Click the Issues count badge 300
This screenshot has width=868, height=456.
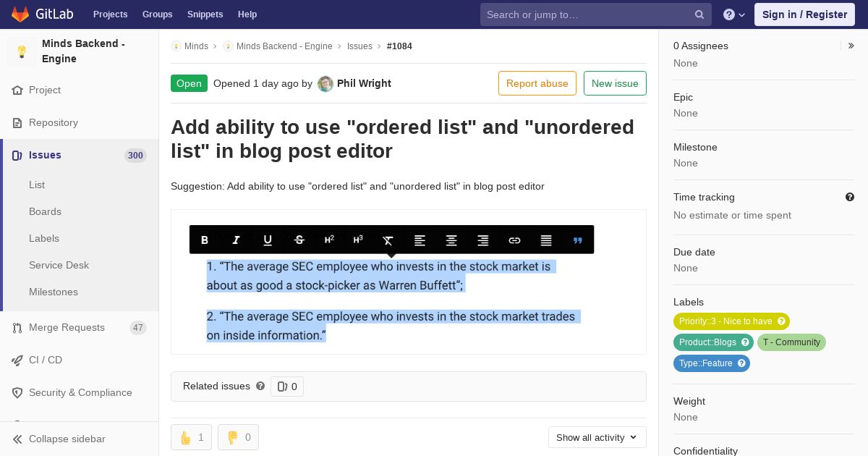pyautogui.click(x=135, y=155)
